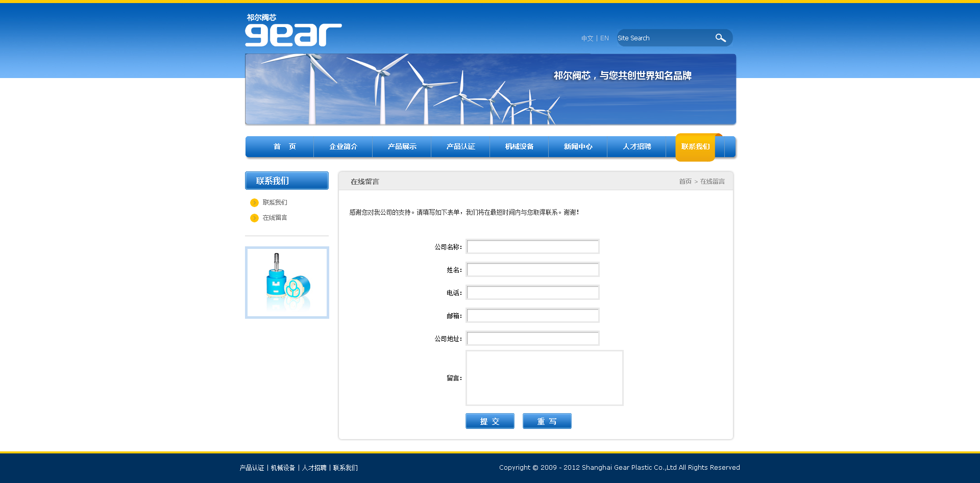The width and height of the screenshot is (980, 483).
Task: Select 产品展示 in navigation bar
Action: click(x=402, y=147)
